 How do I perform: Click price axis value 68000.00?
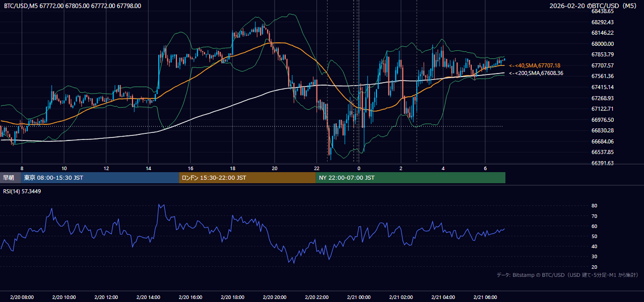point(602,44)
